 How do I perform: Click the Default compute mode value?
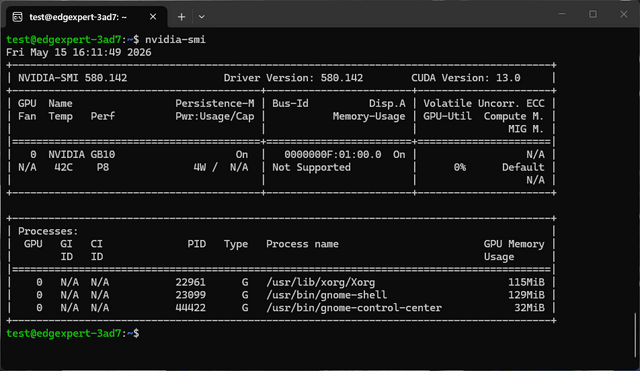pyautogui.click(x=523, y=167)
